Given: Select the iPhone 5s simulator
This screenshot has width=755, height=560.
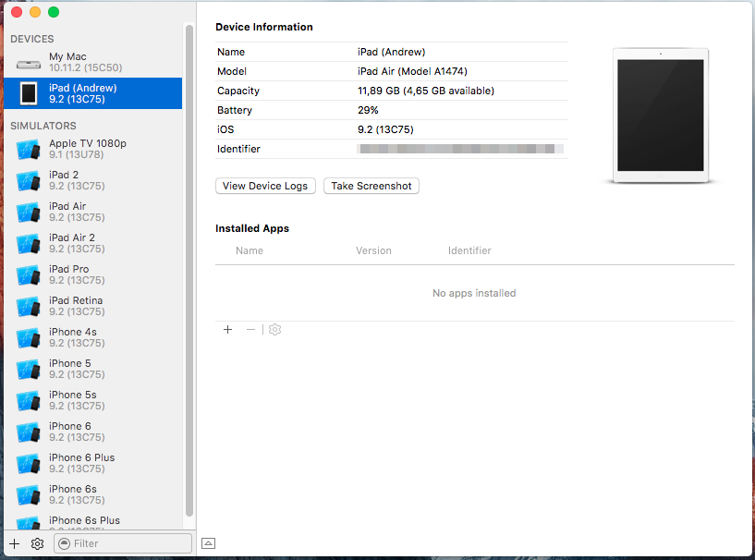Looking at the screenshot, I should [93, 400].
